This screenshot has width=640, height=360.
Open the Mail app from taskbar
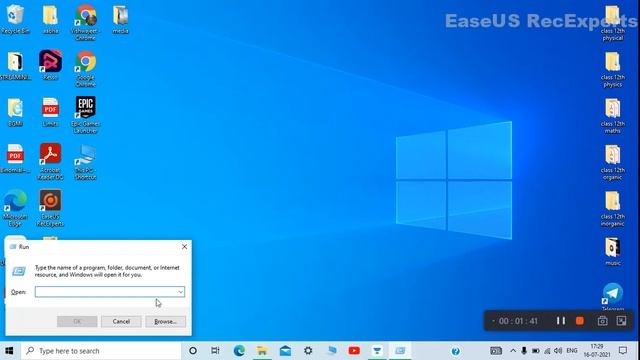tap(285, 351)
